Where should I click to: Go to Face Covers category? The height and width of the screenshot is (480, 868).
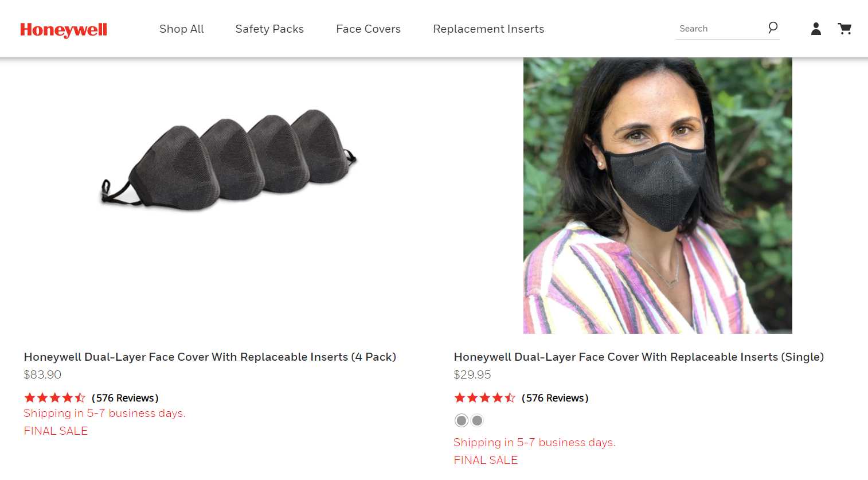coord(369,29)
